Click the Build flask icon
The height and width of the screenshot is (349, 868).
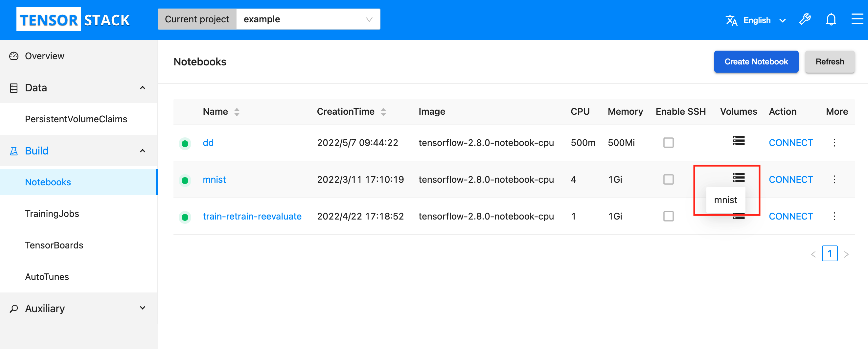click(x=14, y=151)
